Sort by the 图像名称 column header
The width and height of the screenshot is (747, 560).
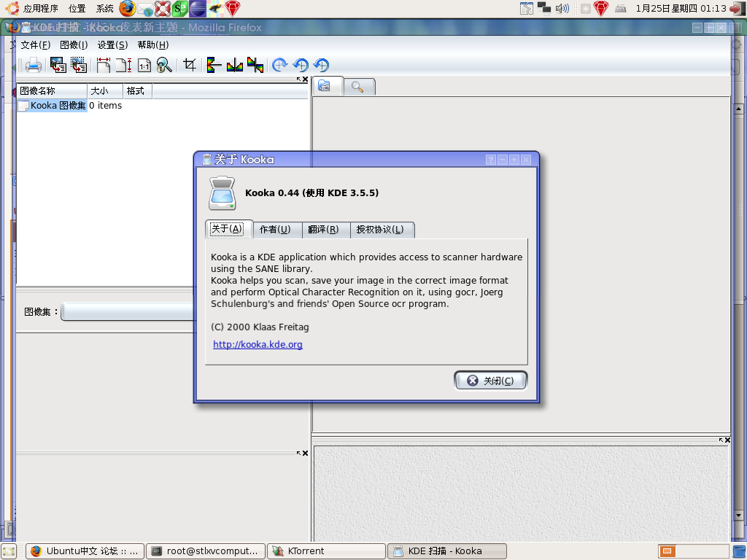52,91
